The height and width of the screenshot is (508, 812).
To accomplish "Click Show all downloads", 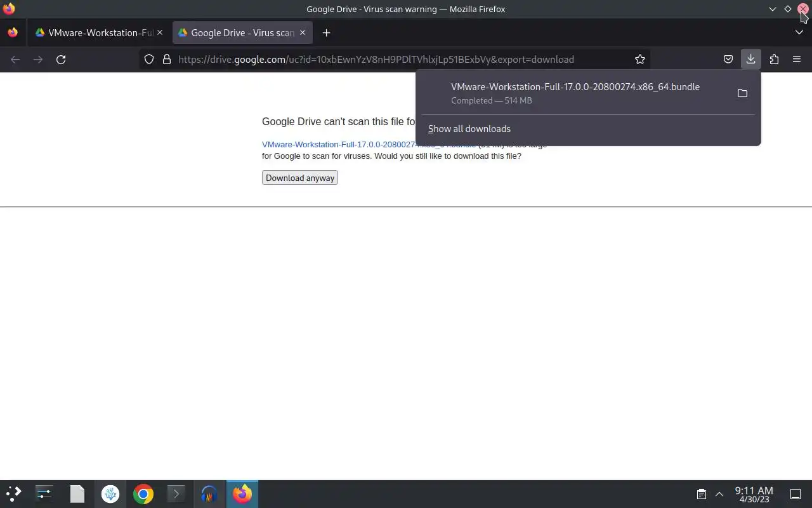I will [469, 129].
